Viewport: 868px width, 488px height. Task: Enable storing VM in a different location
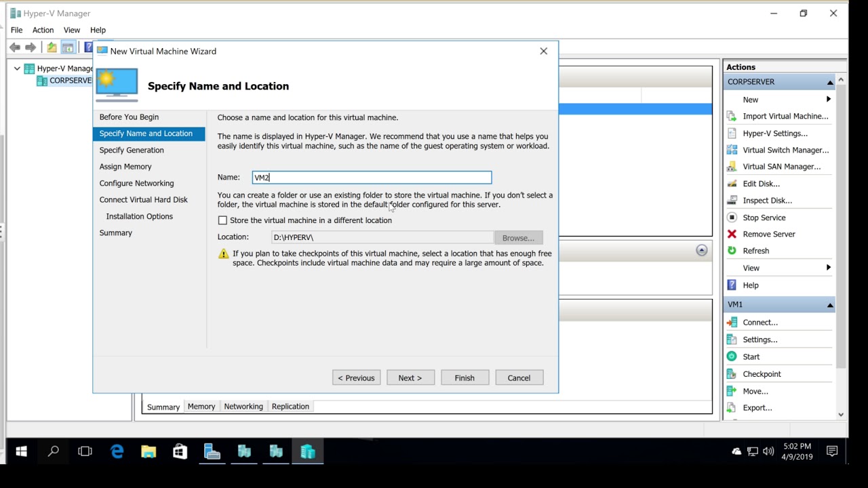tap(222, 220)
